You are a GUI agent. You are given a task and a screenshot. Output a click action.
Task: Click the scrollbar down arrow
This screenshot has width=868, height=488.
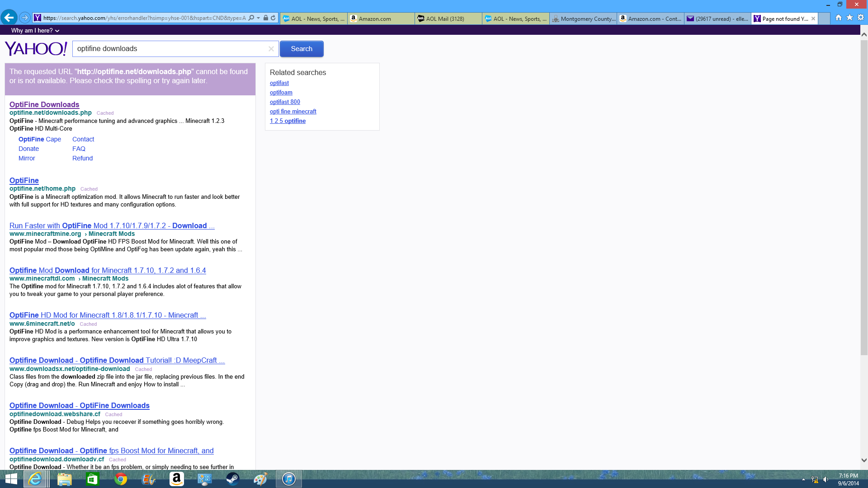[864, 460]
